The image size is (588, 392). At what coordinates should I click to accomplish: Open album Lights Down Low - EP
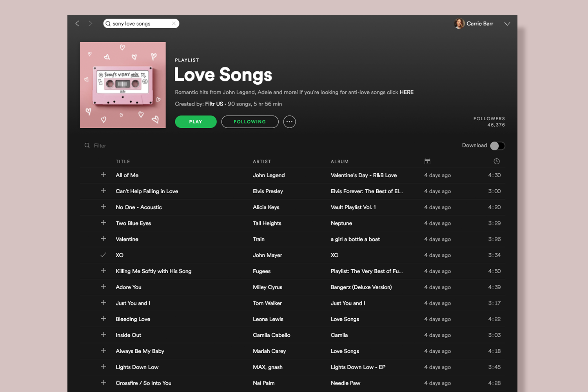click(x=358, y=367)
